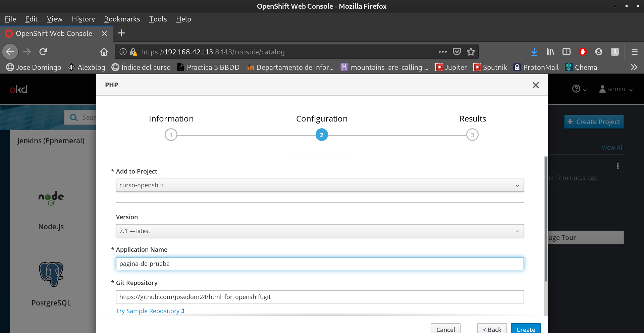644x333 pixels.
Task: Click the Cancel button
Action: coord(445,329)
